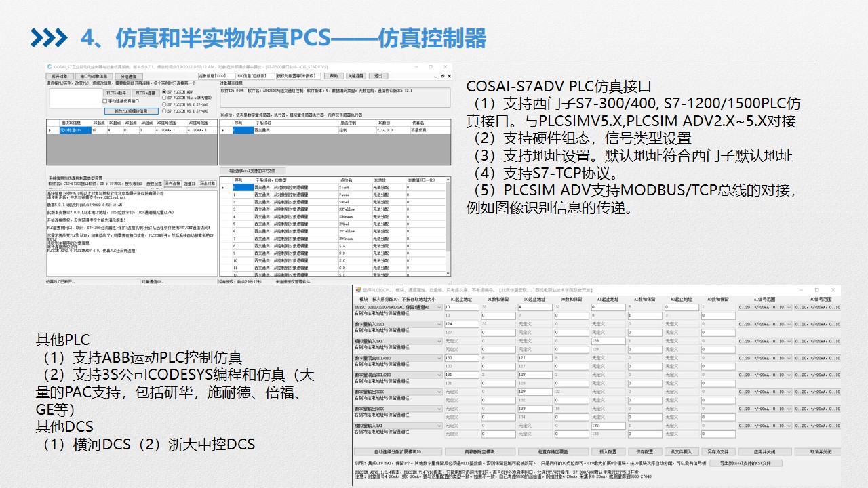Minimize the PLC CPU selection window

800,290
